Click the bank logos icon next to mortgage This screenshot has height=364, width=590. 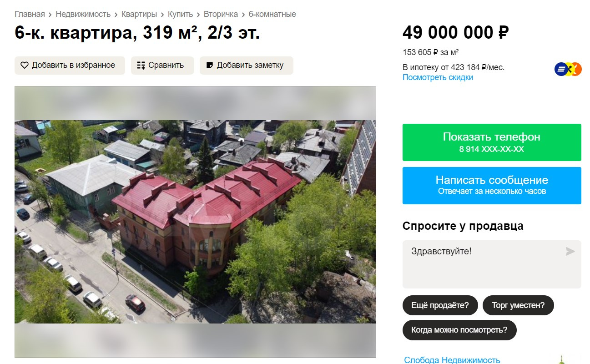tap(568, 69)
